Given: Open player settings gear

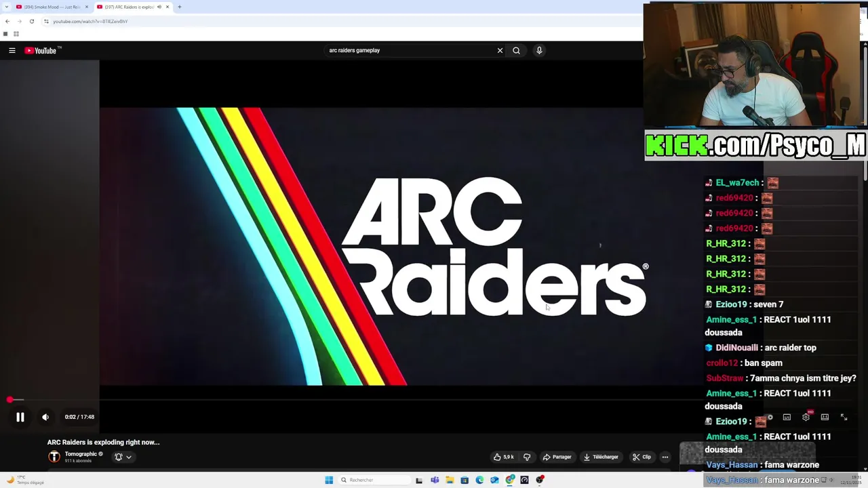Looking at the screenshot, I should tap(806, 418).
